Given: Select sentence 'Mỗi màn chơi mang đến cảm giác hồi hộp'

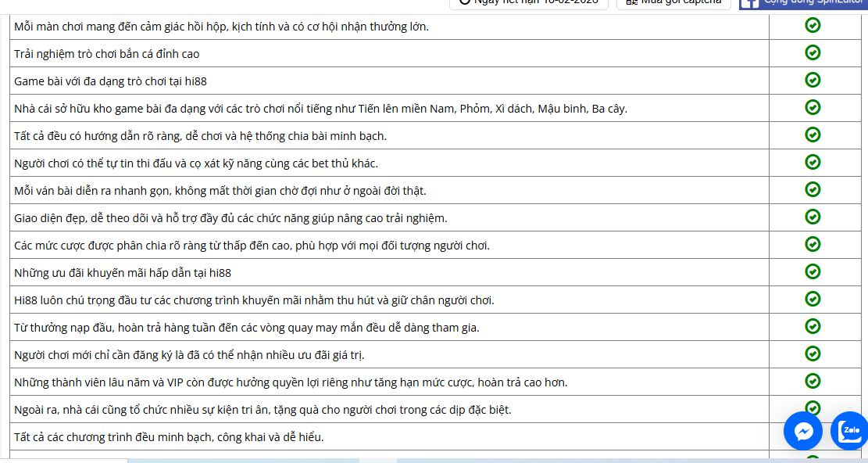Looking at the screenshot, I should [221, 27].
